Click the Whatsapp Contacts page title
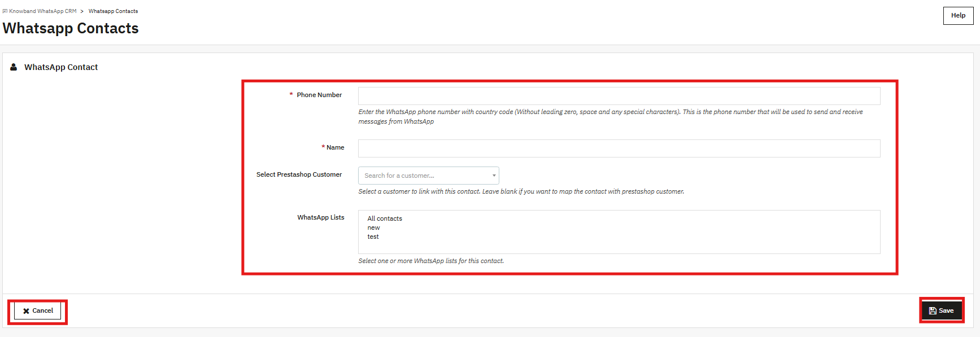The height and width of the screenshot is (337, 980). [71, 28]
